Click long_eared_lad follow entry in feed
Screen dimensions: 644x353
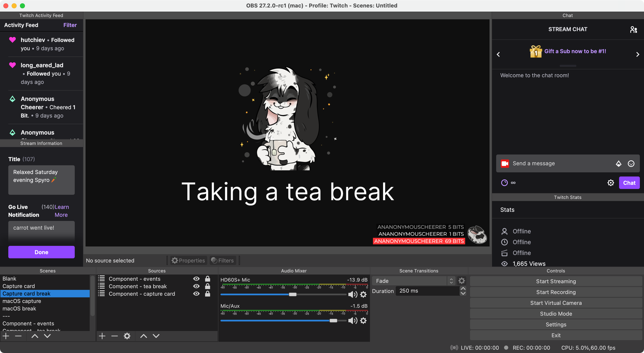tap(42, 74)
